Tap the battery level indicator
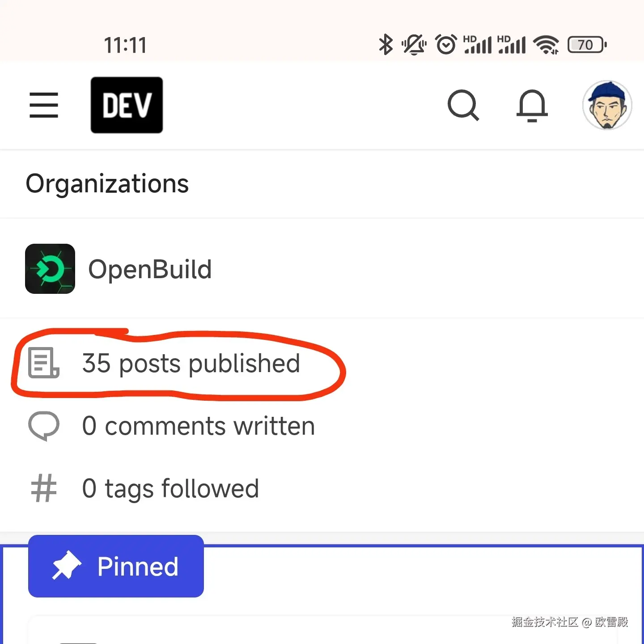This screenshot has width=644, height=644. click(587, 45)
